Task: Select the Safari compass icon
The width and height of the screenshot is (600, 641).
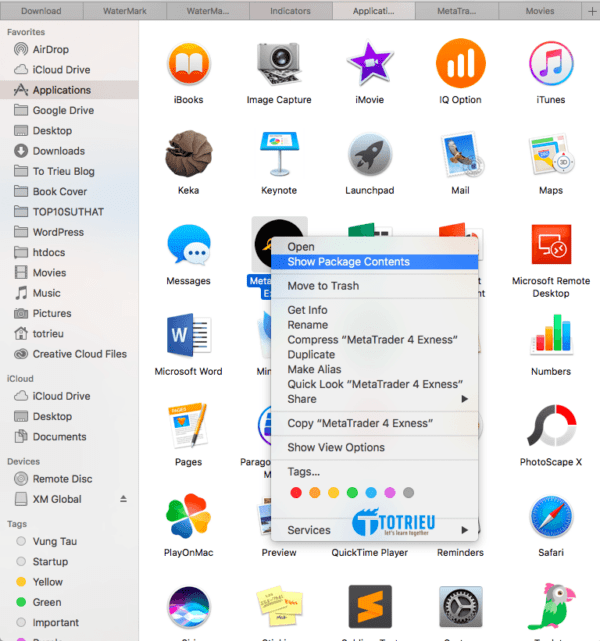Action: (x=551, y=516)
